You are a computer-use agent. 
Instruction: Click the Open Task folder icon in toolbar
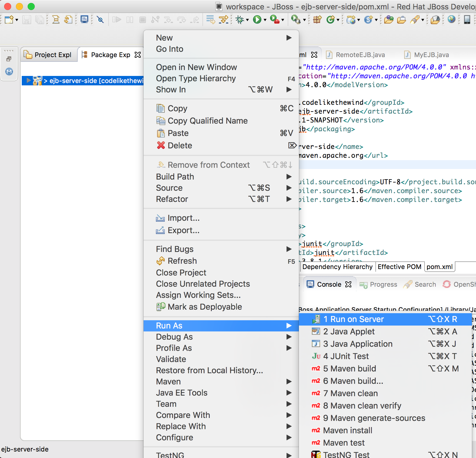tap(402, 20)
